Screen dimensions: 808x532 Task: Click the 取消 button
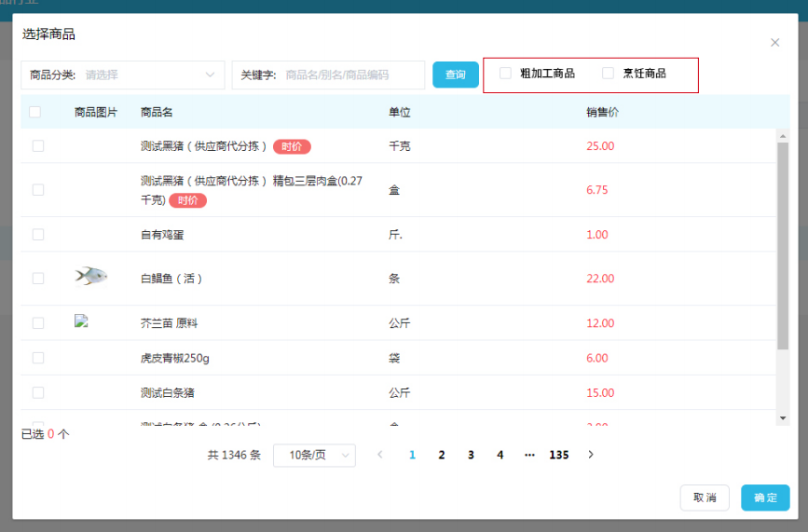click(705, 498)
